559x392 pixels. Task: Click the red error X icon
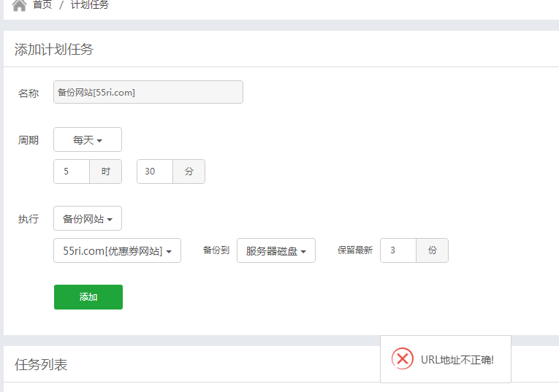(403, 358)
